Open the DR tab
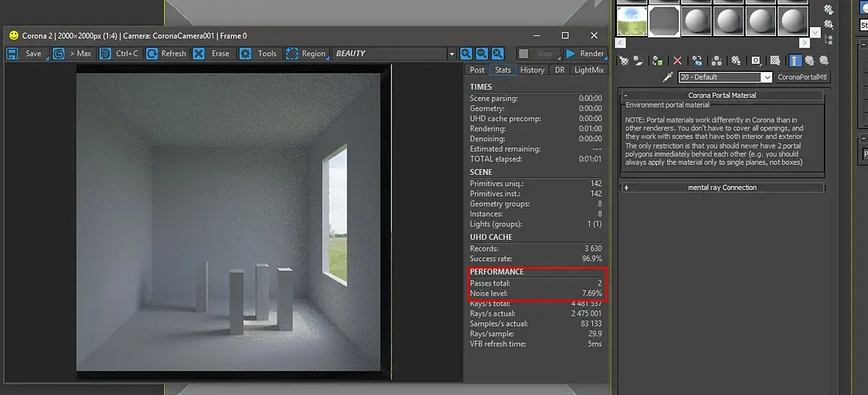868x395 pixels. pos(560,70)
